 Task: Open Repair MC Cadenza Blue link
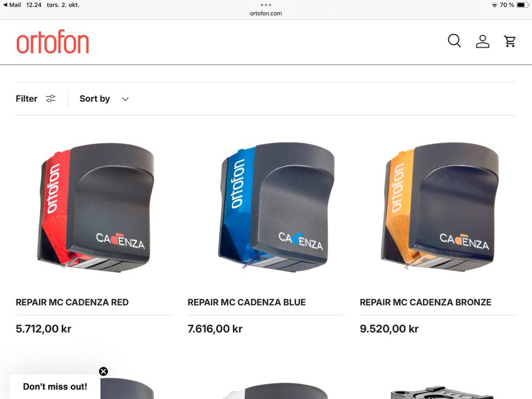click(x=247, y=303)
